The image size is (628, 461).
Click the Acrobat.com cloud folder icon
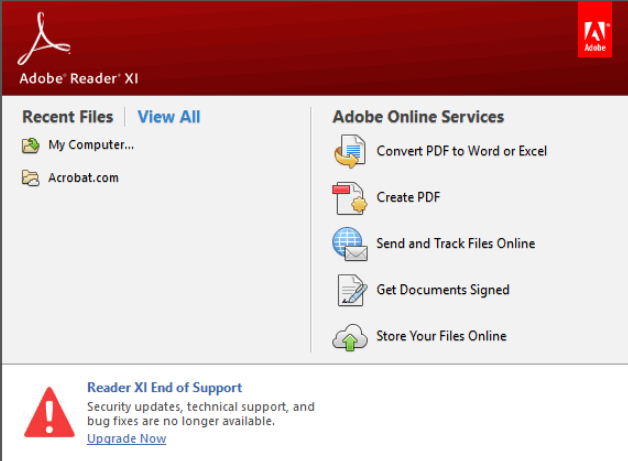[30, 178]
